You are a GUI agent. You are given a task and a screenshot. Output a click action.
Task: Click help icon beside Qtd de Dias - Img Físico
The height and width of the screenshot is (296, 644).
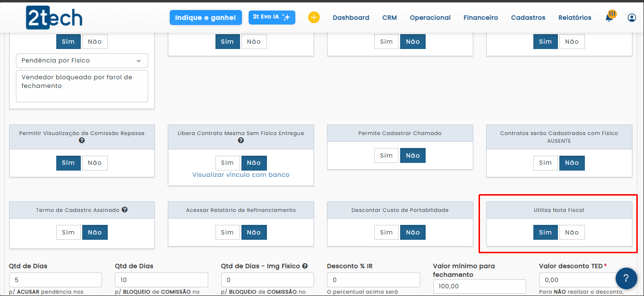coord(305,266)
